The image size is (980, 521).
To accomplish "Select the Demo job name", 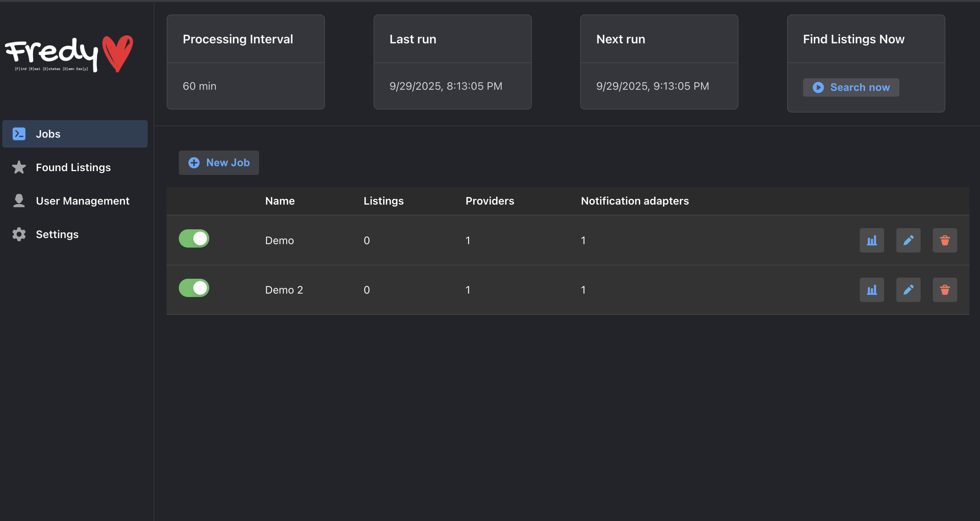I will pyautogui.click(x=280, y=240).
